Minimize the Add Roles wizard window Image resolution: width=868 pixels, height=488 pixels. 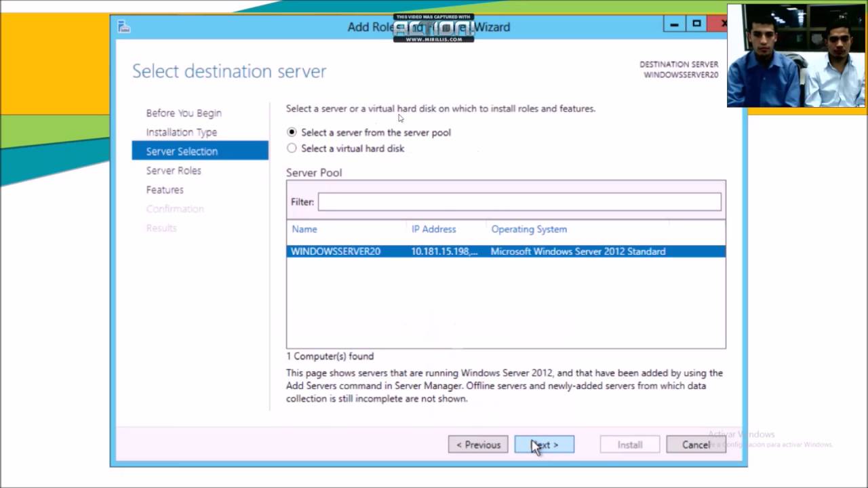click(x=674, y=25)
